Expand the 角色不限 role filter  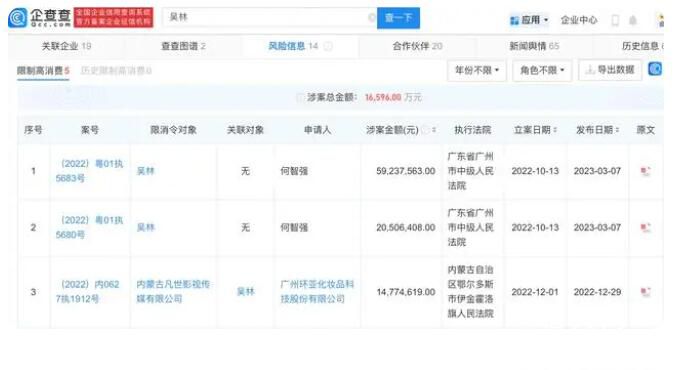(542, 70)
